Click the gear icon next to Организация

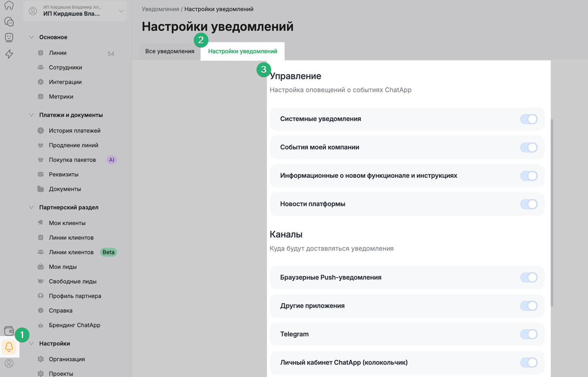[40, 359]
